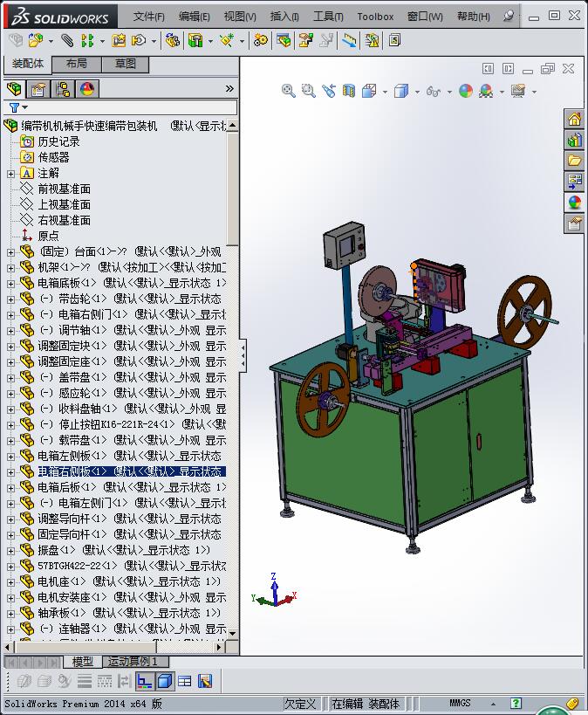Toggle the shaded cube button in bottom toolbar

coord(165,681)
